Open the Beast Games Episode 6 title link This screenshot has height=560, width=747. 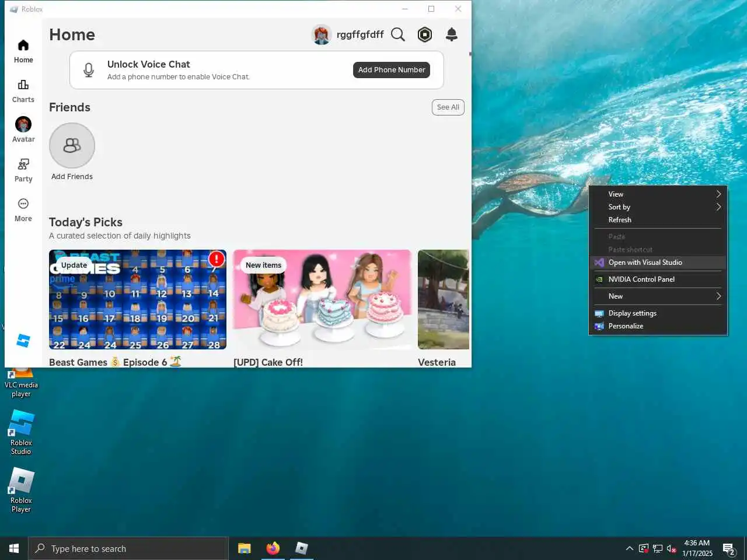[x=115, y=362]
